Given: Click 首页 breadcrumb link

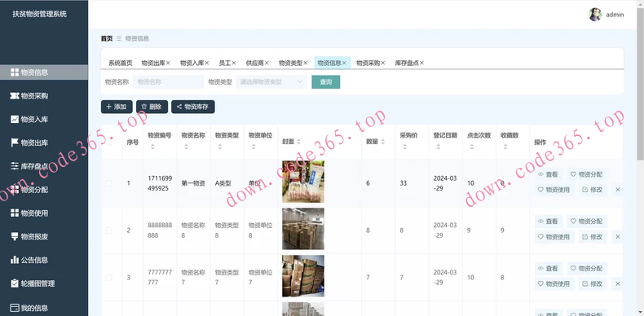Looking at the screenshot, I should tap(106, 38).
